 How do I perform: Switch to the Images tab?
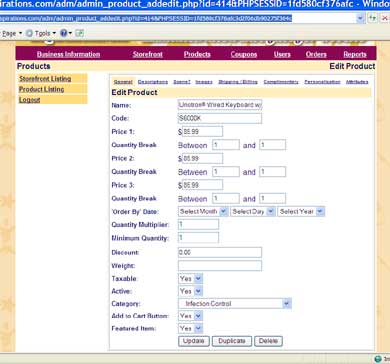[x=204, y=82]
